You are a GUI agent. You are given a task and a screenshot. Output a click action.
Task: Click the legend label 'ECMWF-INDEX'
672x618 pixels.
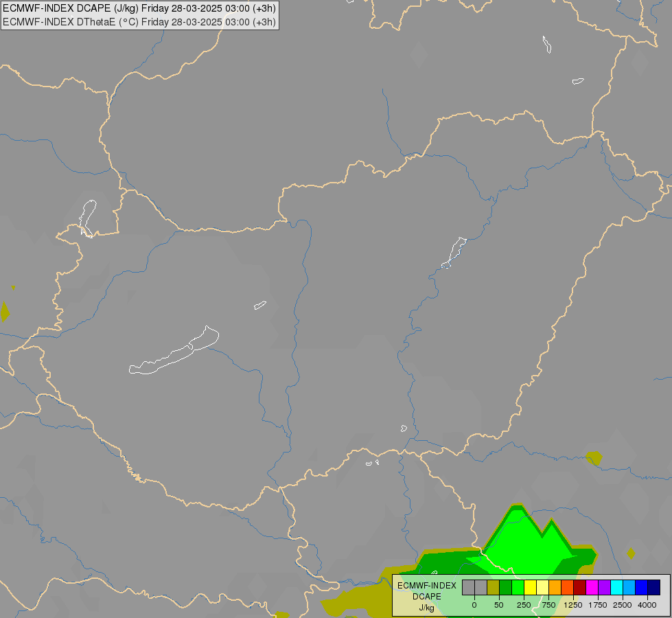click(427, 586)
